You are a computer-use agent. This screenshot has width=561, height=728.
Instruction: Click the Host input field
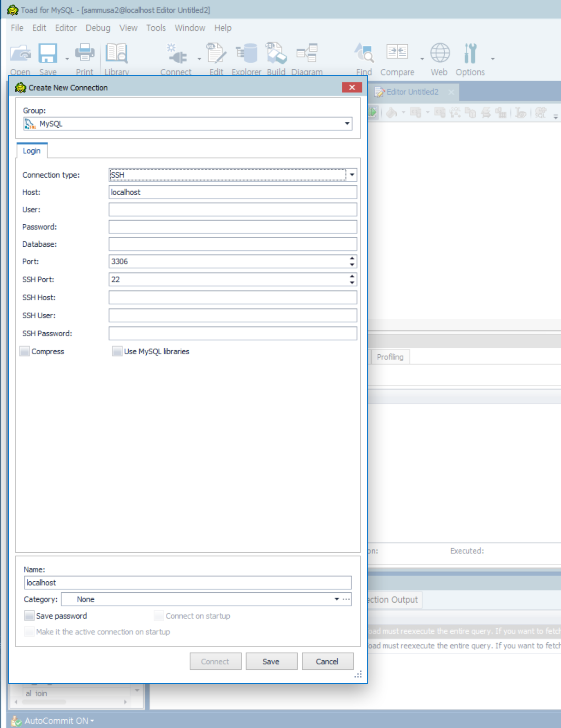tap(233, 192)
